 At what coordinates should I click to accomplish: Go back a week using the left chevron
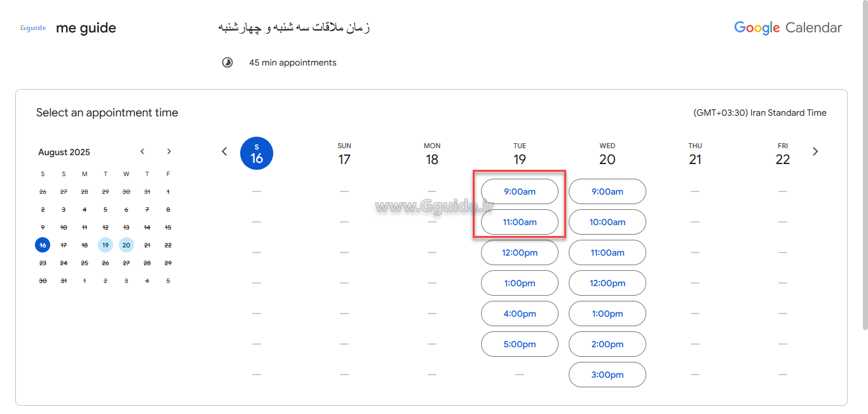[x=224, y=151]
